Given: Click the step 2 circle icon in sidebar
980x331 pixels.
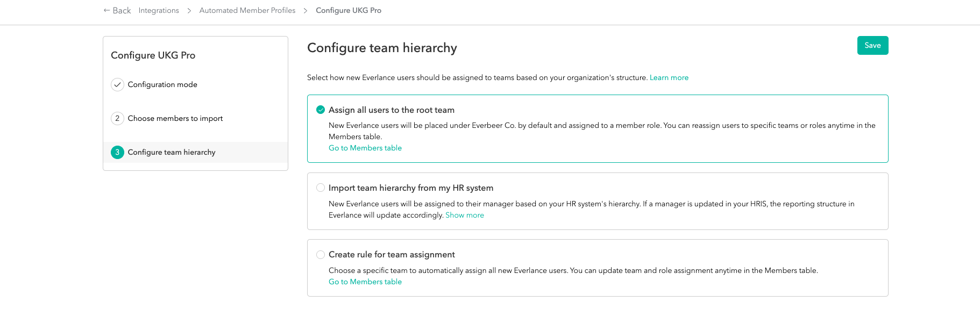Looking at the screenshot, I should pos(117,118).
